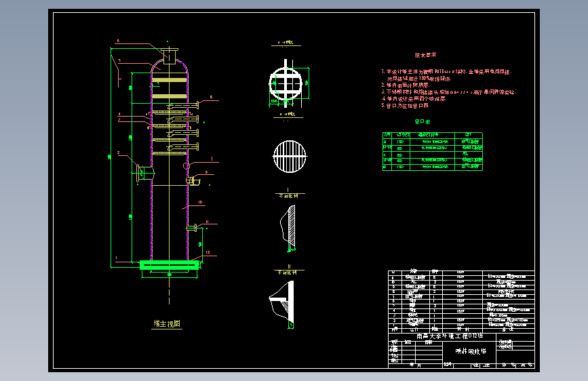Click the '塔主视图' tower front view caption
The width and height of the screenshot is (588, 381).
click(x=168, y=323)
